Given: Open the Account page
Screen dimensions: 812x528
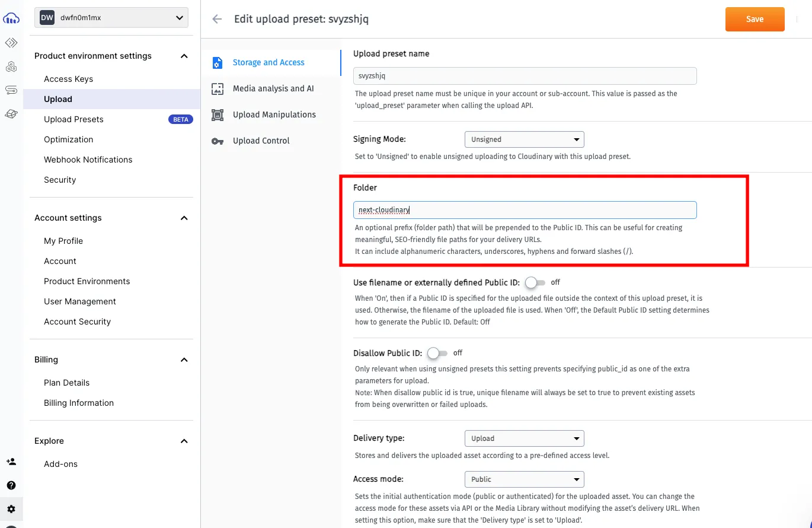Looking at the screenshot, I should [x=60, y=261].
